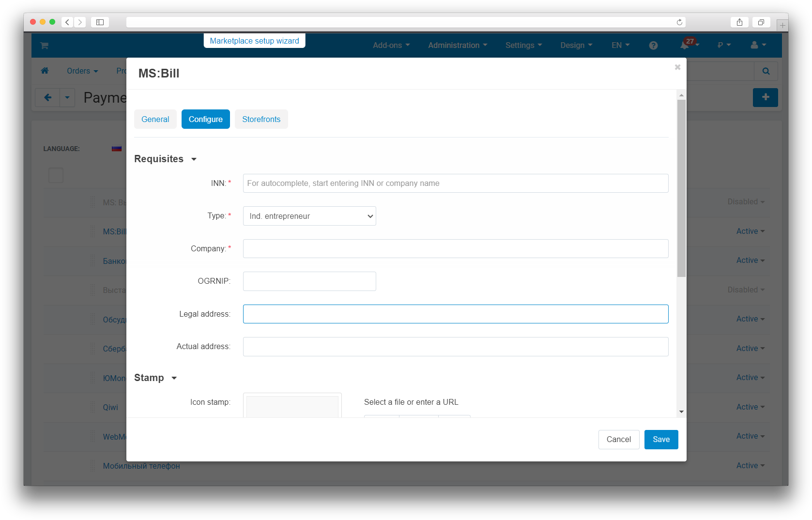Open the Type dropdown Ind. entrepreneur

point(309,216)
